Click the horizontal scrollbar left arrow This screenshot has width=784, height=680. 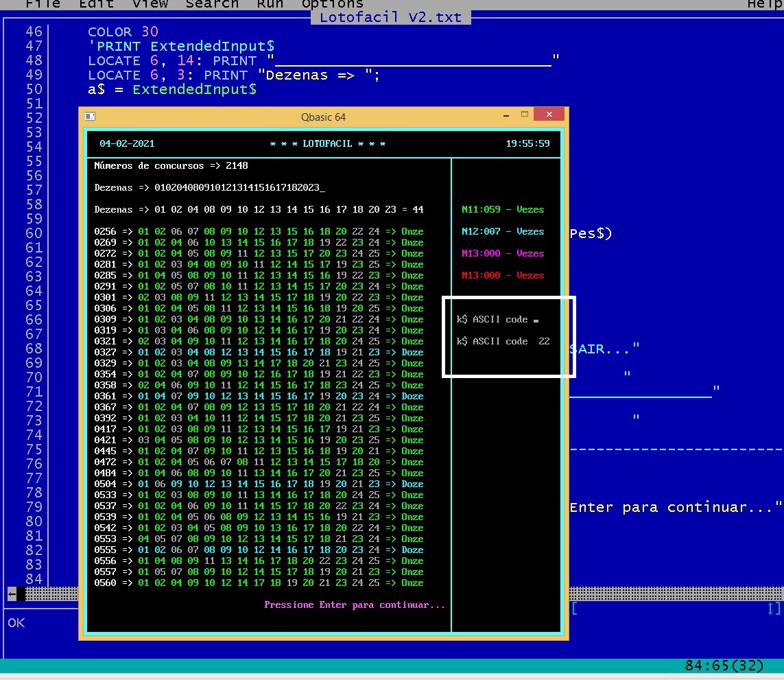point(12,594)
